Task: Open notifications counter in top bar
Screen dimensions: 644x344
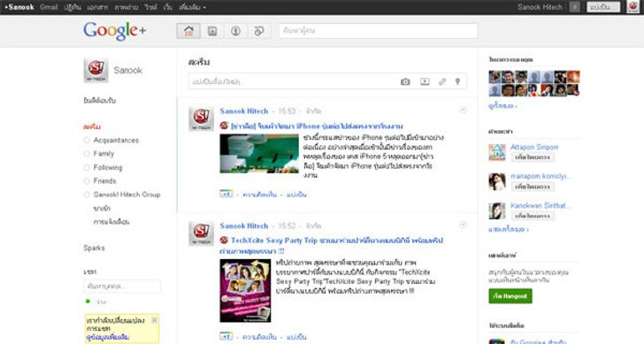Action: pos(575,7)
